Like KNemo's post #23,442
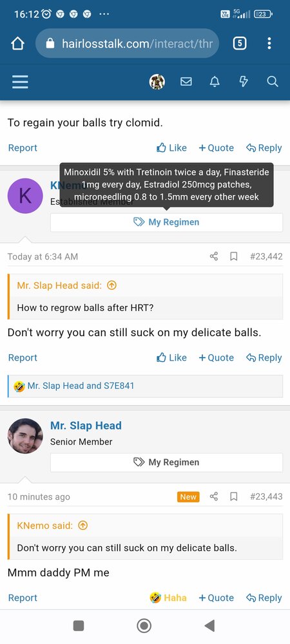 tap(171, 357)
